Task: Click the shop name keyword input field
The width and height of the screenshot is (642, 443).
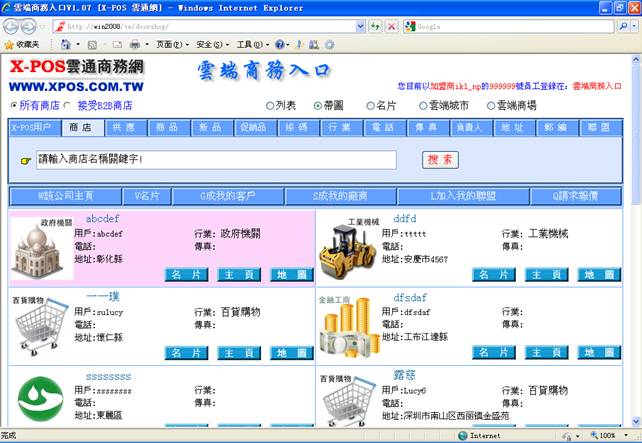Action: (x=216, y=160)
